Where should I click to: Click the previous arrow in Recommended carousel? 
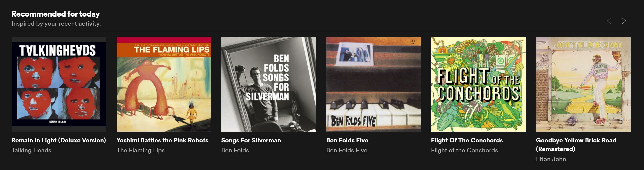609,21
